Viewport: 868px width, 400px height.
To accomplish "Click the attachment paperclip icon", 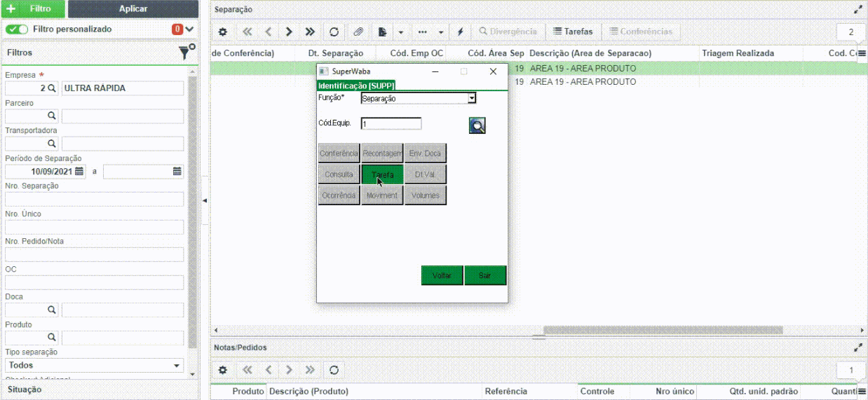I will point(358,32).
